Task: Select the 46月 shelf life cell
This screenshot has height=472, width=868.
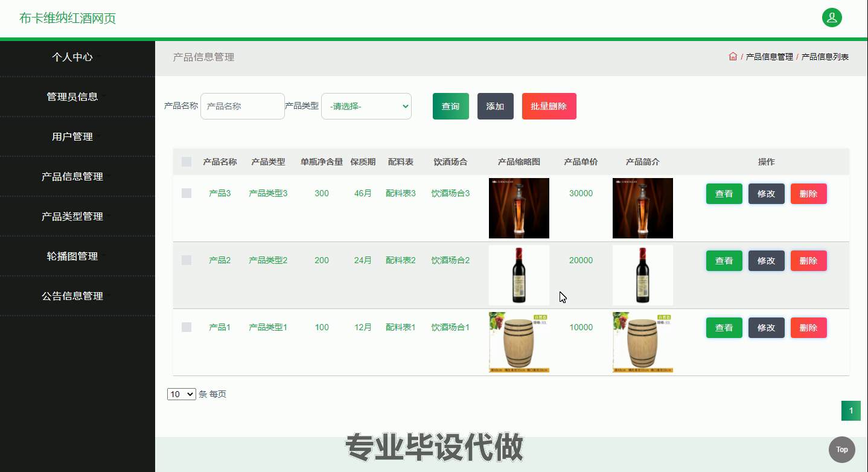Action: click(363, 193)
